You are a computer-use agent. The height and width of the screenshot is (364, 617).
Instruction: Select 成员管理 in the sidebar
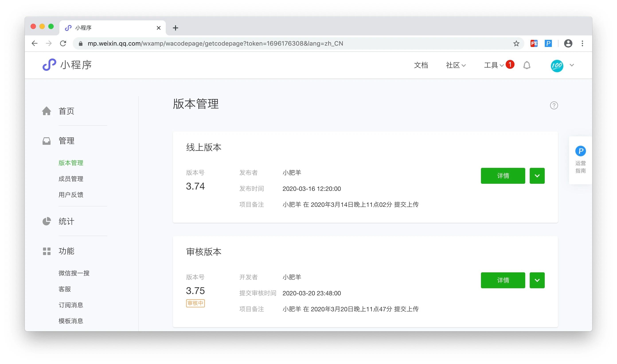coord(71,179)
